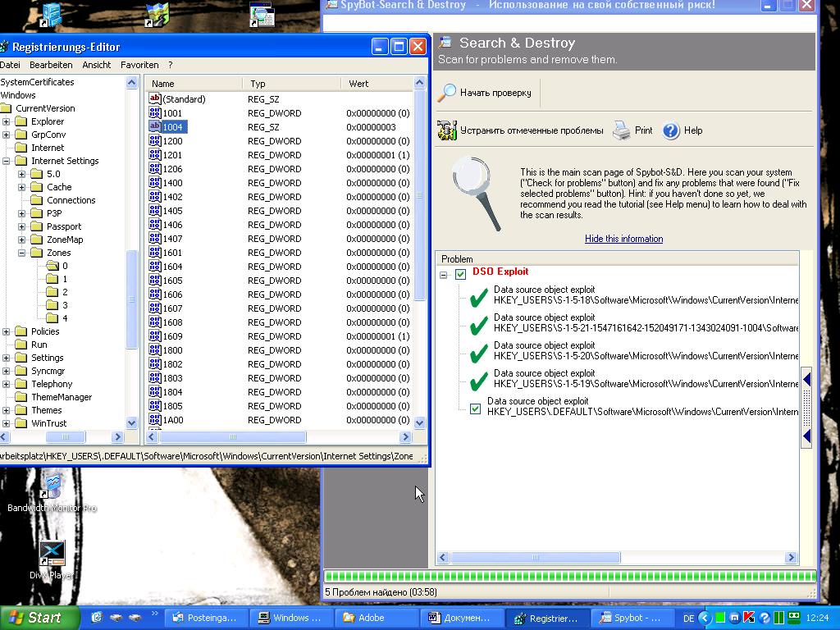Show hidden tray icons with the blue arrow
This screenshot has height=630, width=840.
705,618
